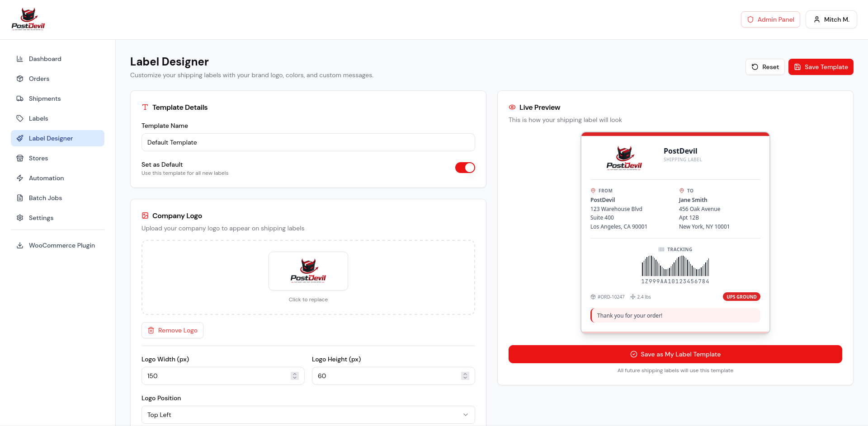Click the Template Details text icon
Screen dimensions: 868x426
pyautogui.click(x=145, y=107)
